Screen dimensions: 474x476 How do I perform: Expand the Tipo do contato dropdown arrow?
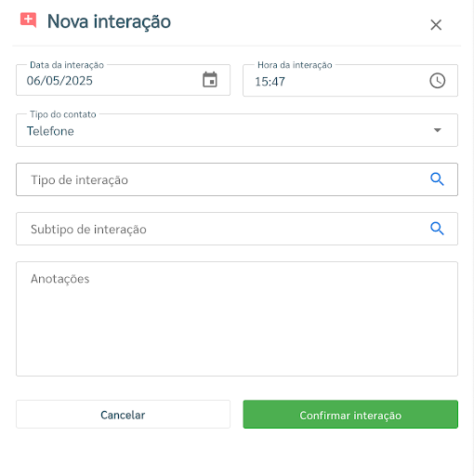[437, 130]
